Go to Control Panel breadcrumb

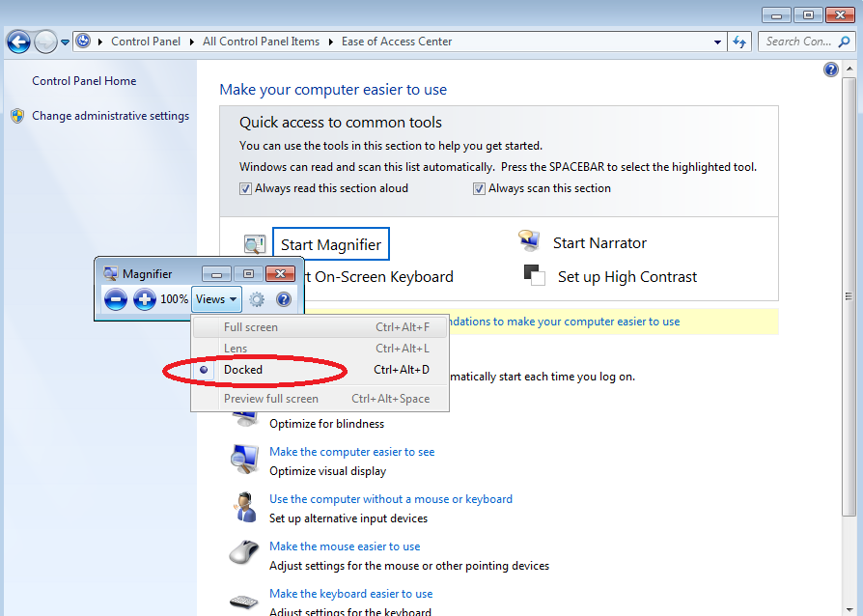click(146, 42)
